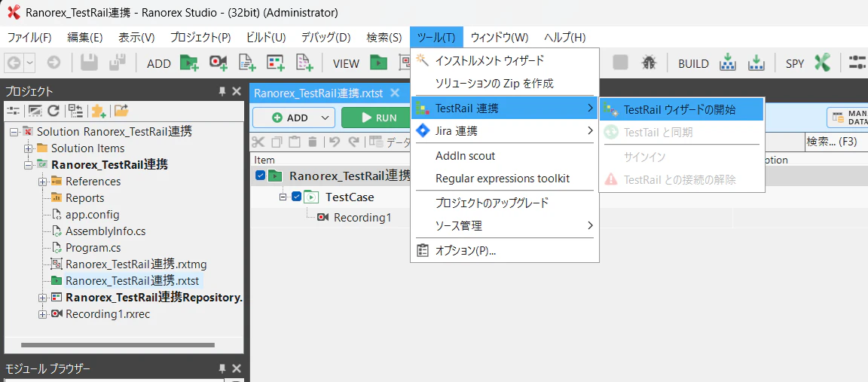Select Recording1 in the test suite tree
The height and width of the screenshot is (382, 868).
coord(362,218)
